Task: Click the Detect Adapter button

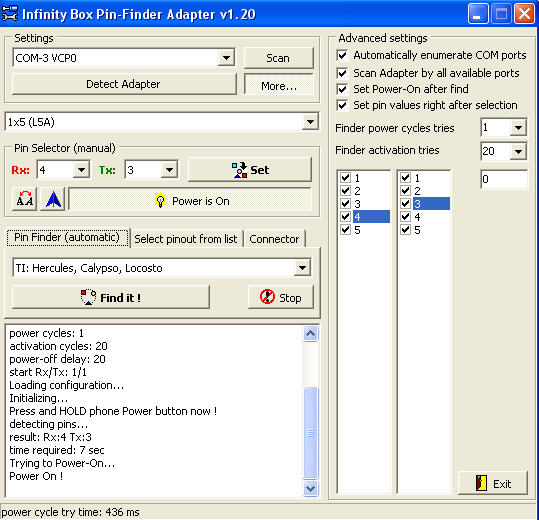Action: coord(124,84)
